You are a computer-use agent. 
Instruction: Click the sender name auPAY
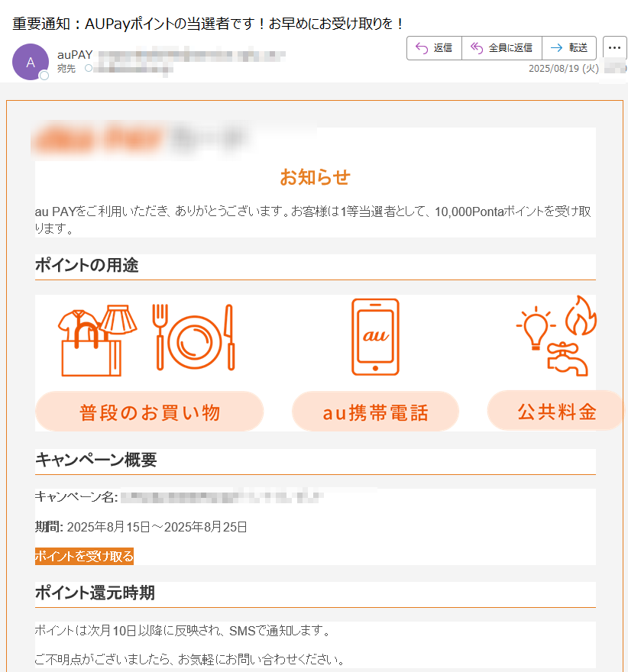[x=75, y=55]
